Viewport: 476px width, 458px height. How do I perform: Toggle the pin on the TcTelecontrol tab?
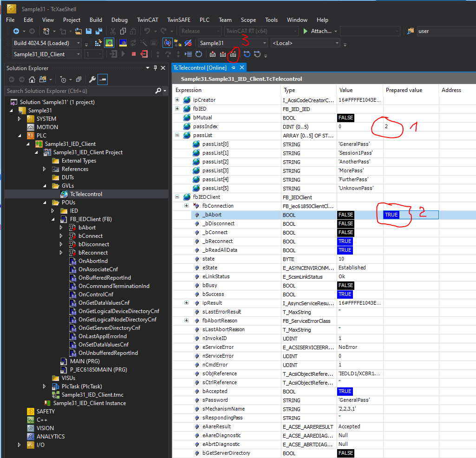234,68
